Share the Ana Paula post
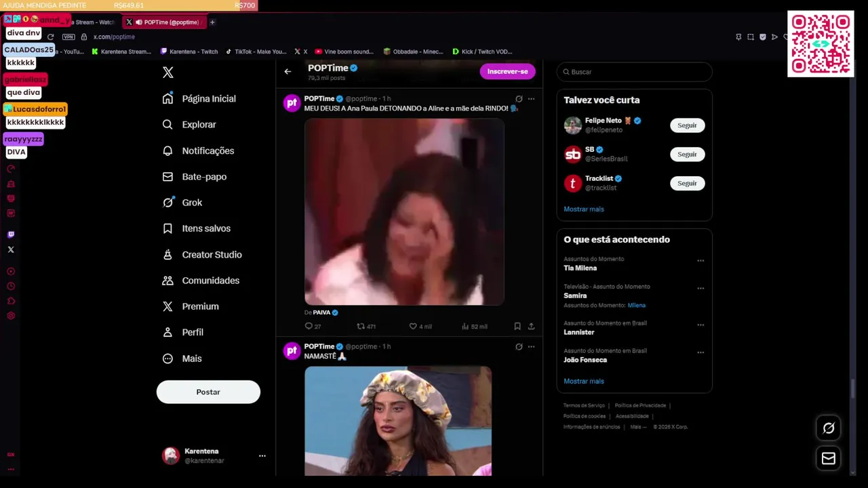This screenshot has height=488, width=868. click(x=531, y=326)
